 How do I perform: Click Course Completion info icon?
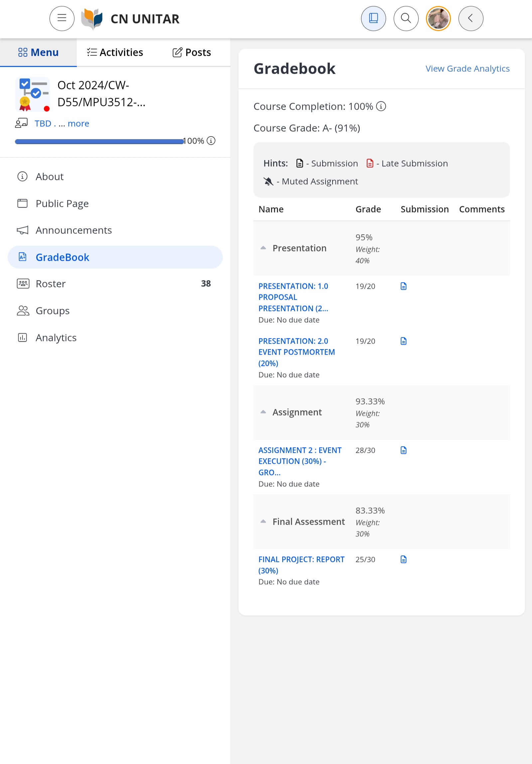pos(381,106)
